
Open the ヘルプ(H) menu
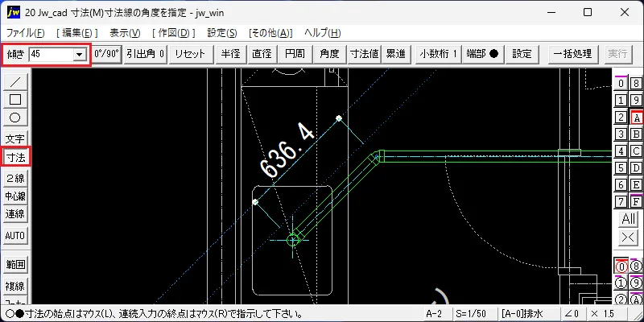(323, 33)
